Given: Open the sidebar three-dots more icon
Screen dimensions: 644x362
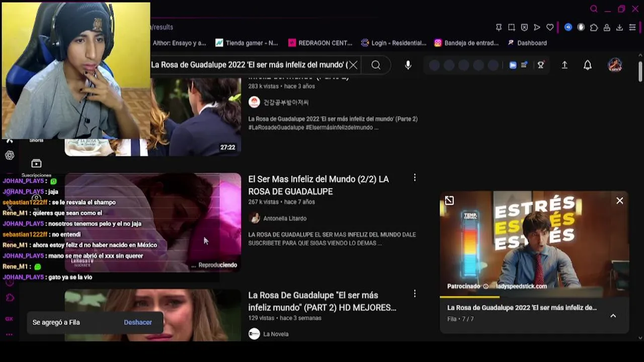Looking at the screenshot, I should [x=9, y=334].
